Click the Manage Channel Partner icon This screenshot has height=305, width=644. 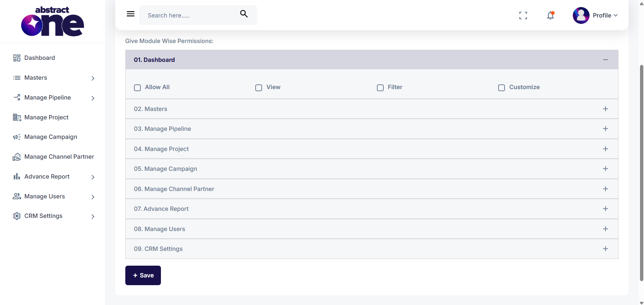(x=17, y=157)
